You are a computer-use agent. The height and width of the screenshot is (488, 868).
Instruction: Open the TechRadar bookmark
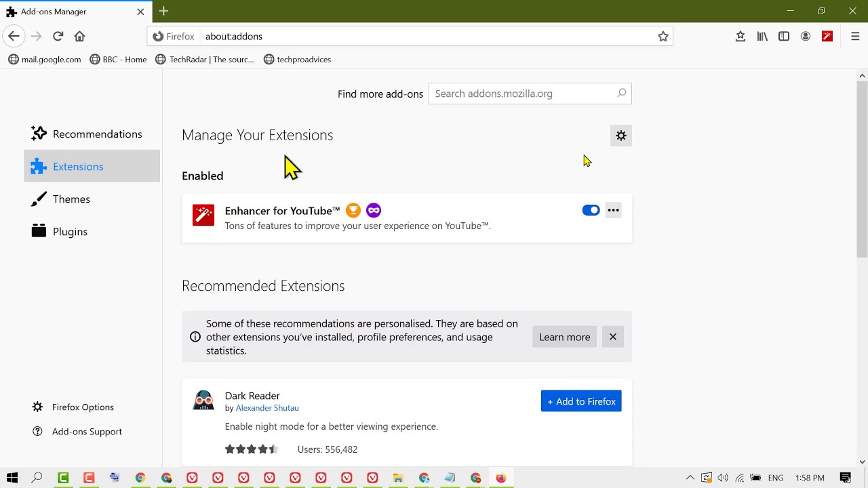pos(205,60)
